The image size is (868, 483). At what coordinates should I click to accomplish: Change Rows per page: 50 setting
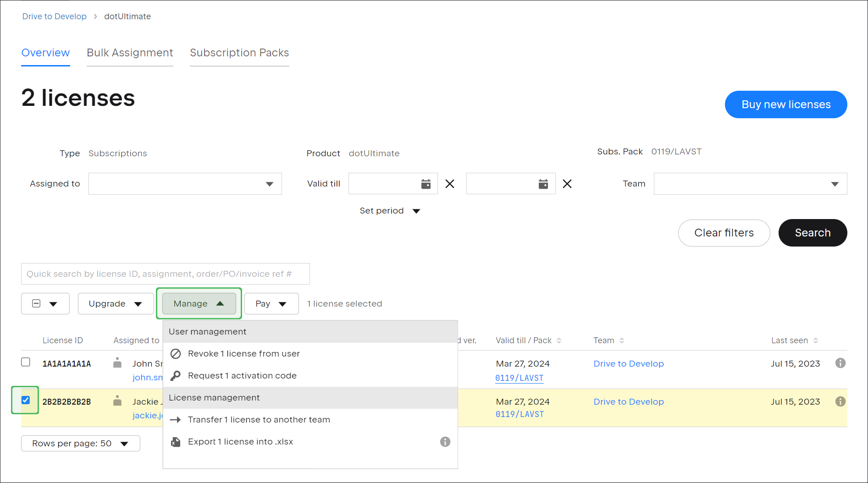click(x=81, y=443)
